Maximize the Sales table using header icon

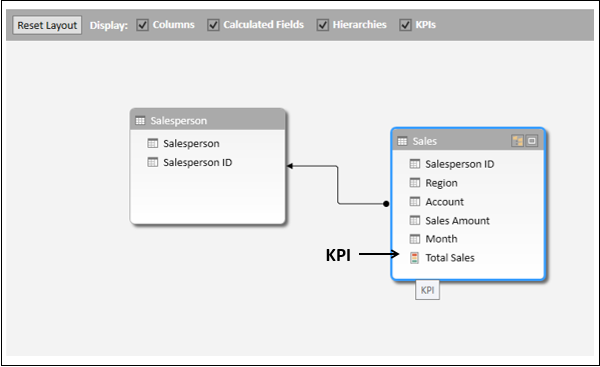[532, 141]
